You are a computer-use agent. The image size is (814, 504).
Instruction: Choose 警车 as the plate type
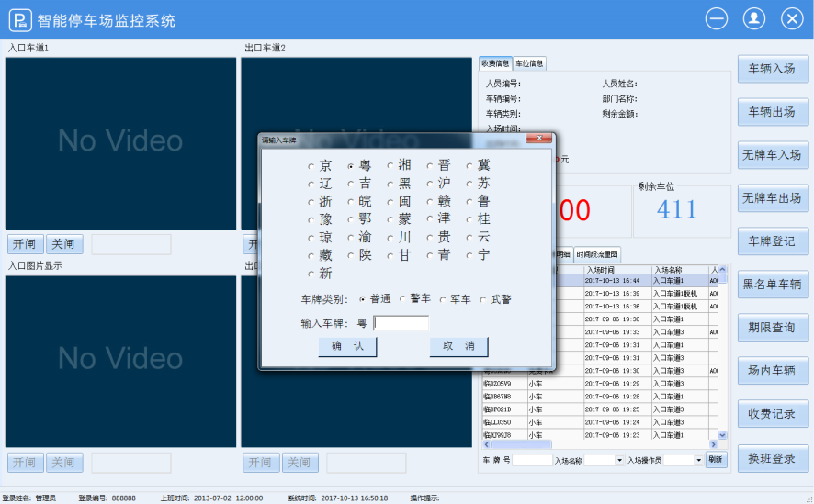401,299
